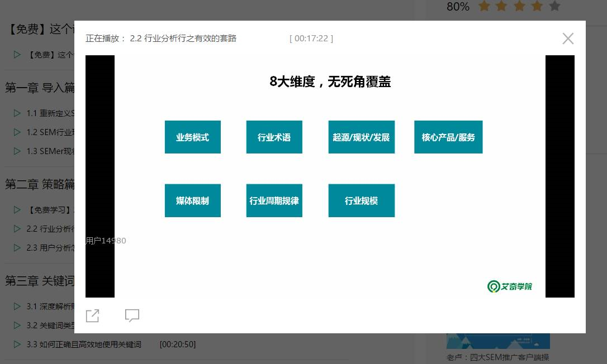Collapse the 第二章 策略篇 chapter heading
The width and height of the screenshot is (607, 364).
40,184
